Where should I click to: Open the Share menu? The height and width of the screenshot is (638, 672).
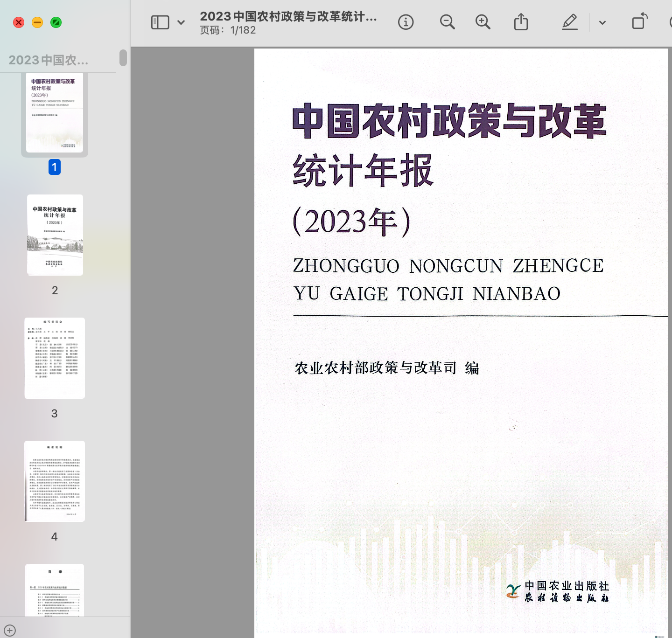pos(521,22)
